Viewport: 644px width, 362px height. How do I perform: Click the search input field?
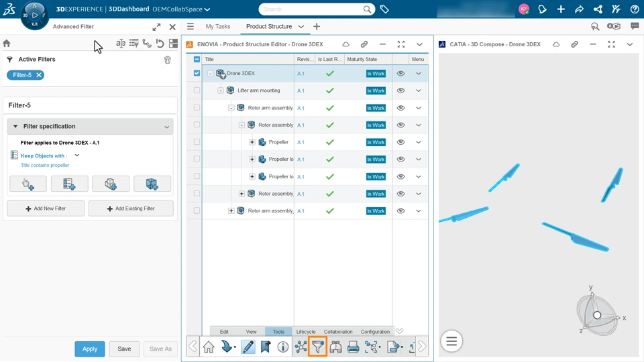(x=312, y=9)
